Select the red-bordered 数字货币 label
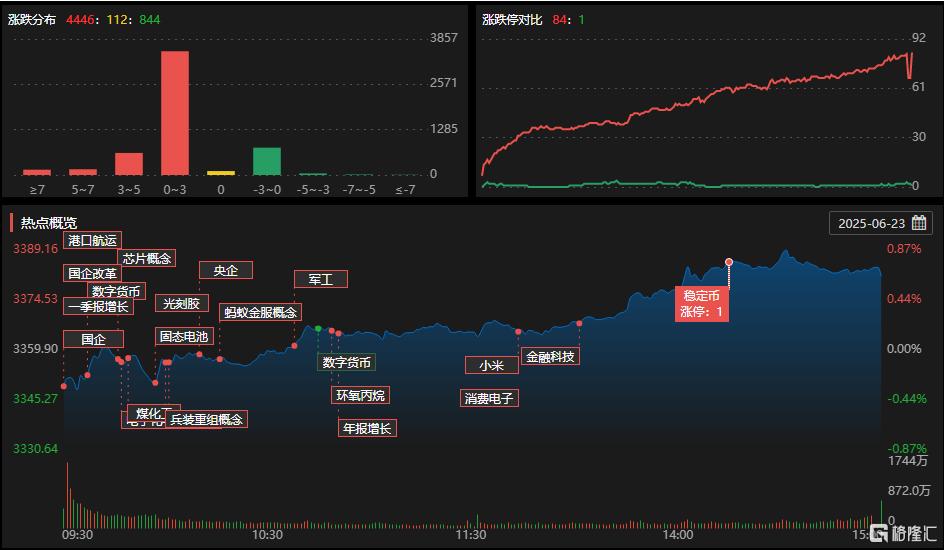 tap(116, 291)
